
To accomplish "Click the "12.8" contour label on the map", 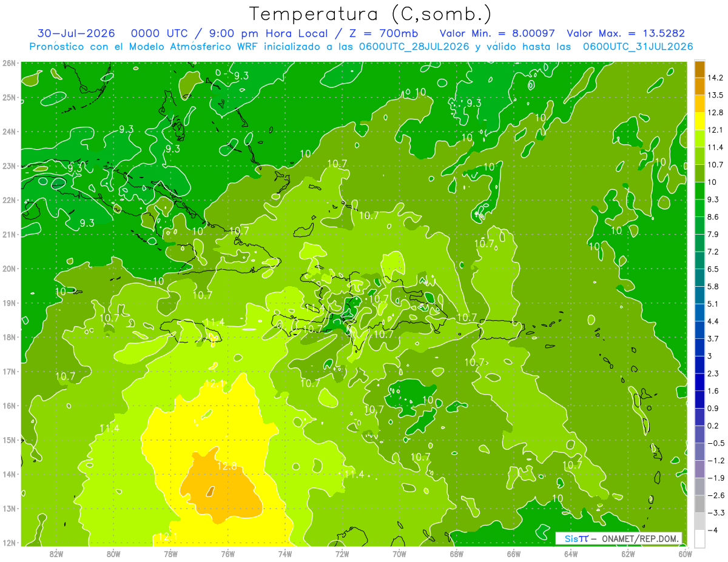I will tap(227, 466).
